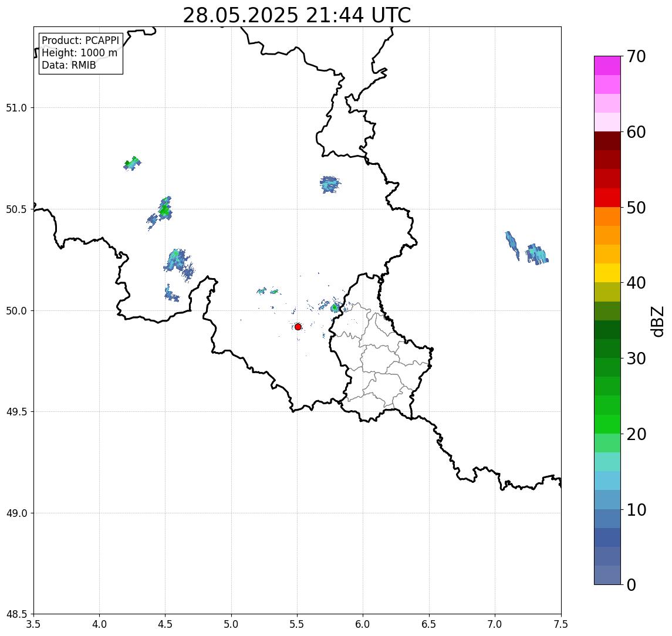Click the longitude label 5.5
Viewport: 672px width, 636px height.
coord(298,624)
